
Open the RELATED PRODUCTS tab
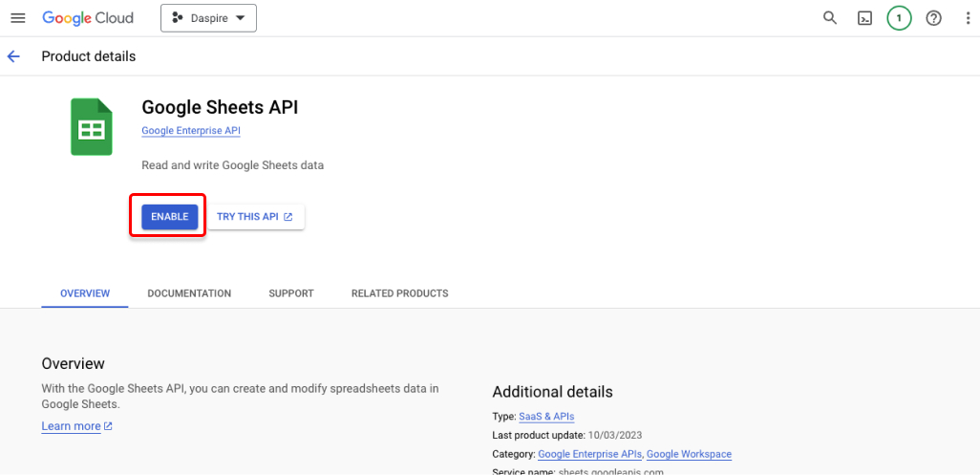(400, 293)
